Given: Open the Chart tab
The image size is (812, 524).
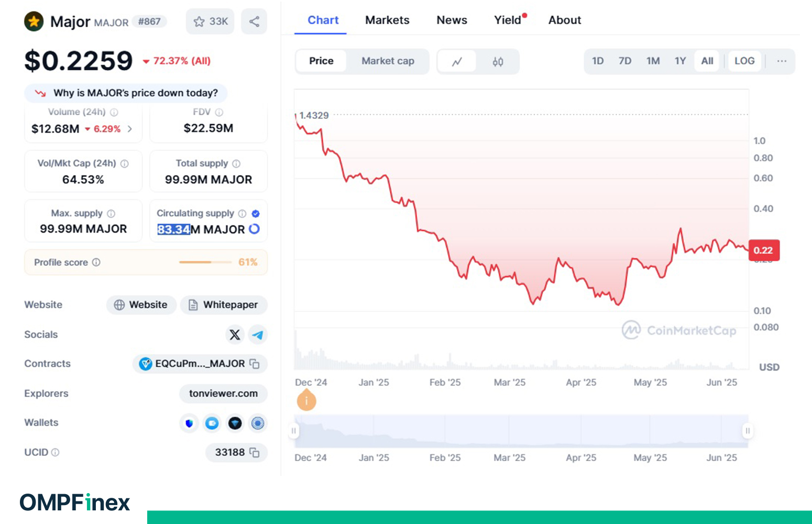Looking at the screenshot, I should tap(323, 20).
